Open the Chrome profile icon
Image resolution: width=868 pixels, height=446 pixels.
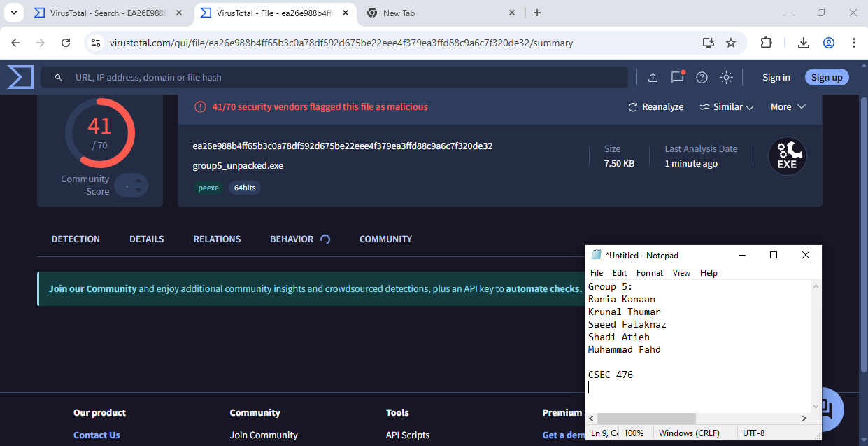[829, 43]
